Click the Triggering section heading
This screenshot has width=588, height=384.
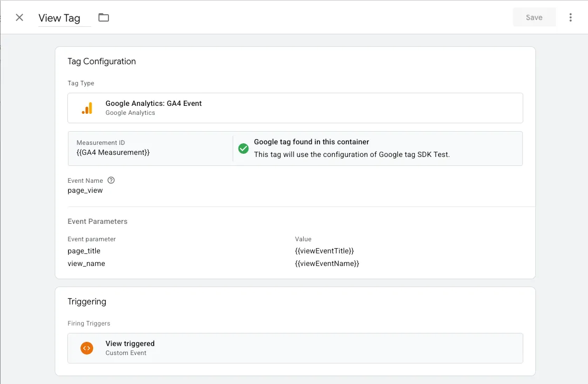[x=87, y=301]
